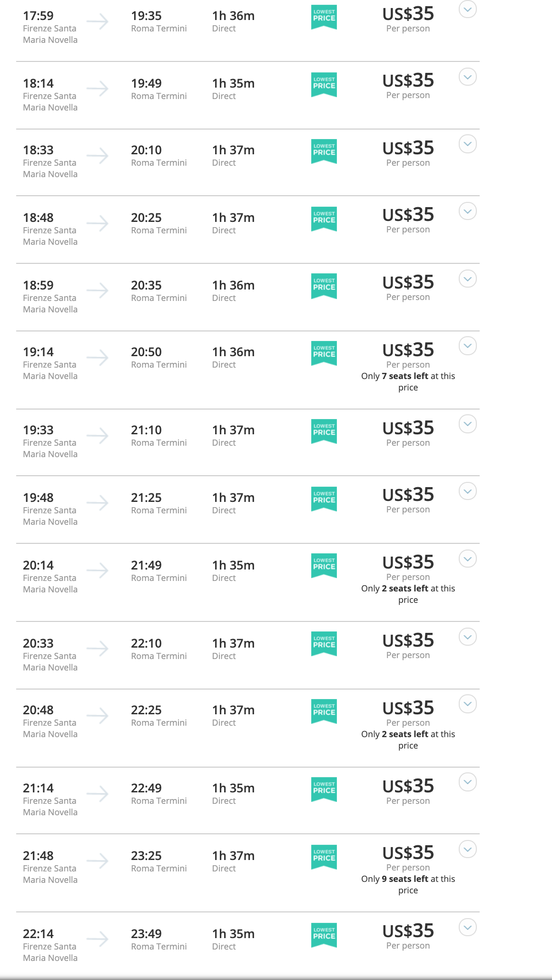Expand details for the 17:59 train
The height and width of the screenshot is (980, 552).
tap(468, 9)
